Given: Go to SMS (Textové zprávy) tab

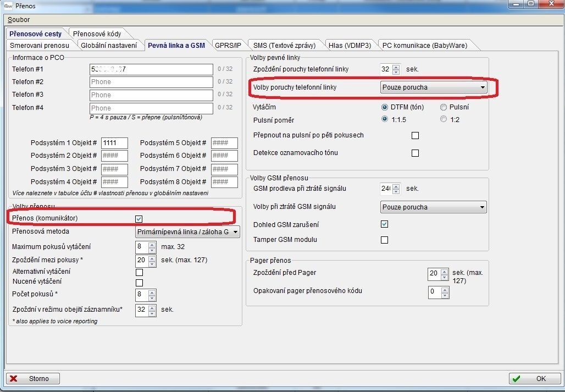Looking at the screenshot, I should 285,45.
